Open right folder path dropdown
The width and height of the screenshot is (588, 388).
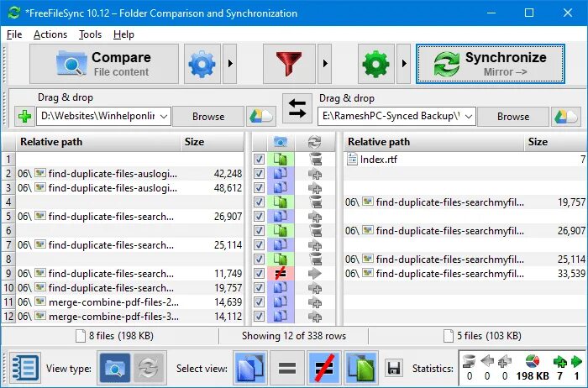pos(469,116)
